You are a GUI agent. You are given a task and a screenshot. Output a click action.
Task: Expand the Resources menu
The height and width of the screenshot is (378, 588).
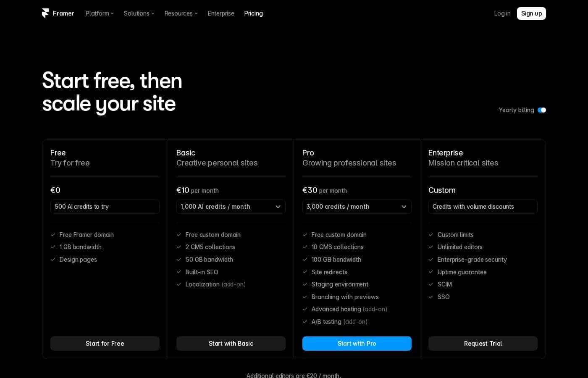pyautogui.click(x=181, y=13)
